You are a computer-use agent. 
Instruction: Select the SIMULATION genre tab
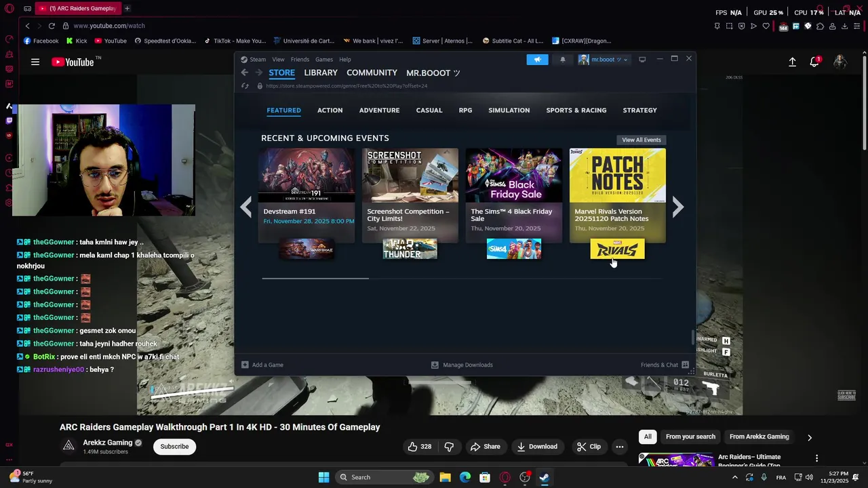(x=509, y=110)
